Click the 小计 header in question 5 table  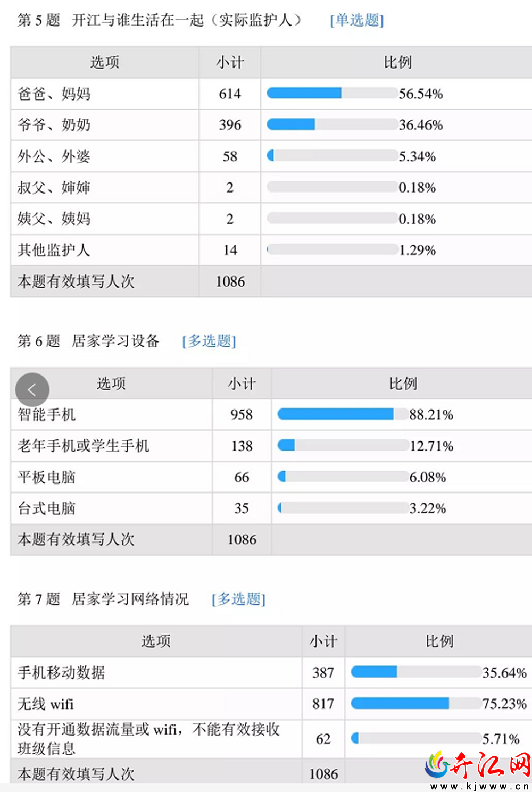click(x=230, y=63)
